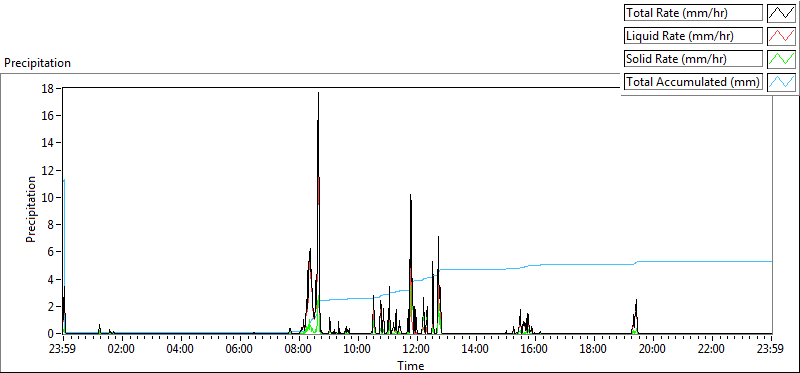
Task: Click the Total Accumulated blue line icon
Action: (x=782, y=82)
